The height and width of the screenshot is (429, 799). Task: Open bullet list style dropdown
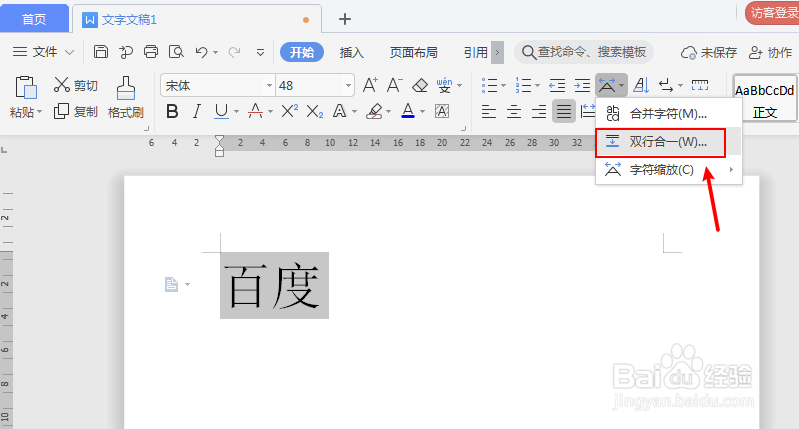(x=503, y=86)
